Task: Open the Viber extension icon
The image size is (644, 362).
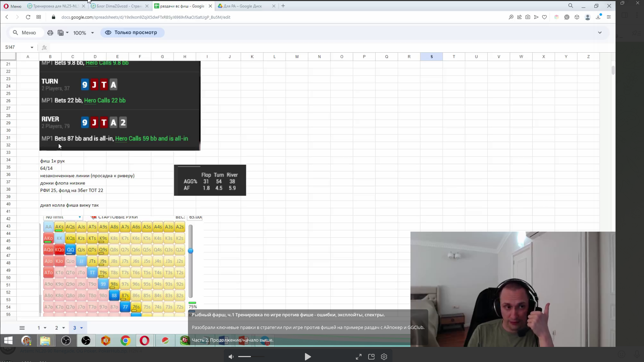Action: click(x=567, y=17)
